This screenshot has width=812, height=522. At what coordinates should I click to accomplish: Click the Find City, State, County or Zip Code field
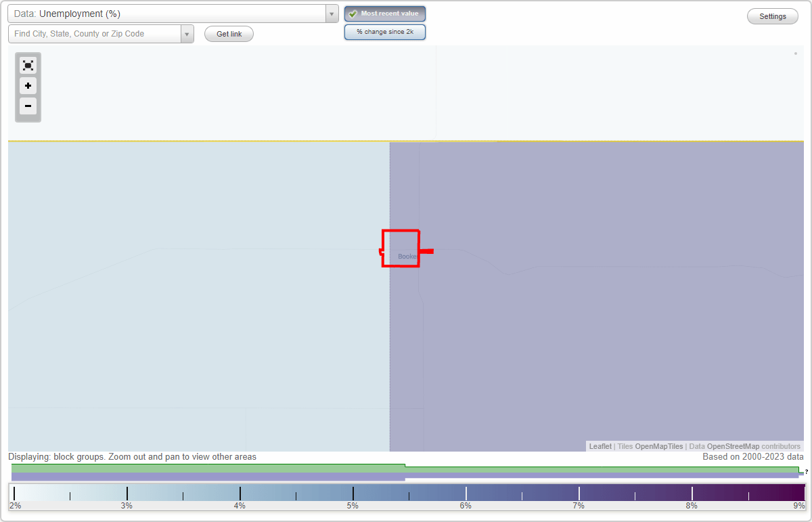click(95, 34)
